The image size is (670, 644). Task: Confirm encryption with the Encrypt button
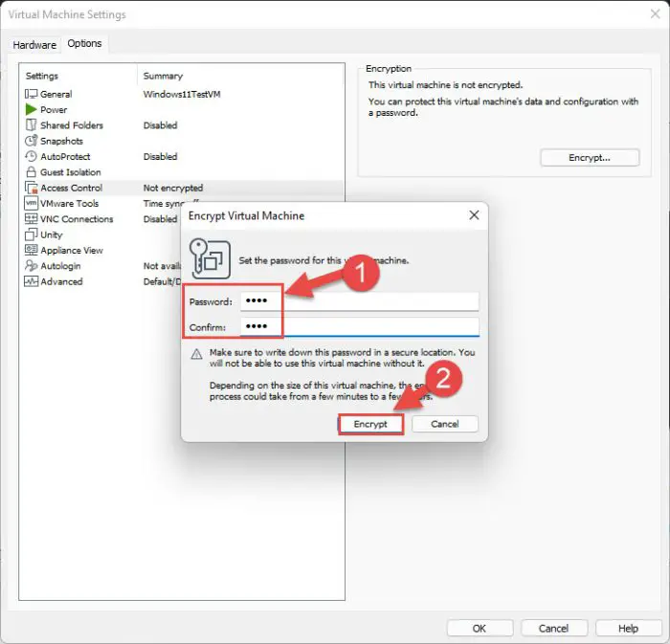pos(370,424)
